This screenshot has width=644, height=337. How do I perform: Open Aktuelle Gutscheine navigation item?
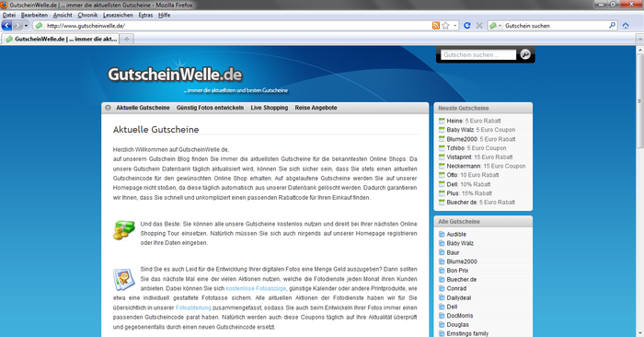(143, 108)
